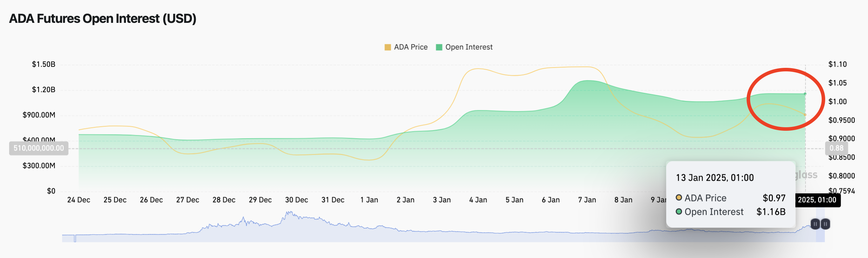Select the 4 Jan date label

point(478,200)
